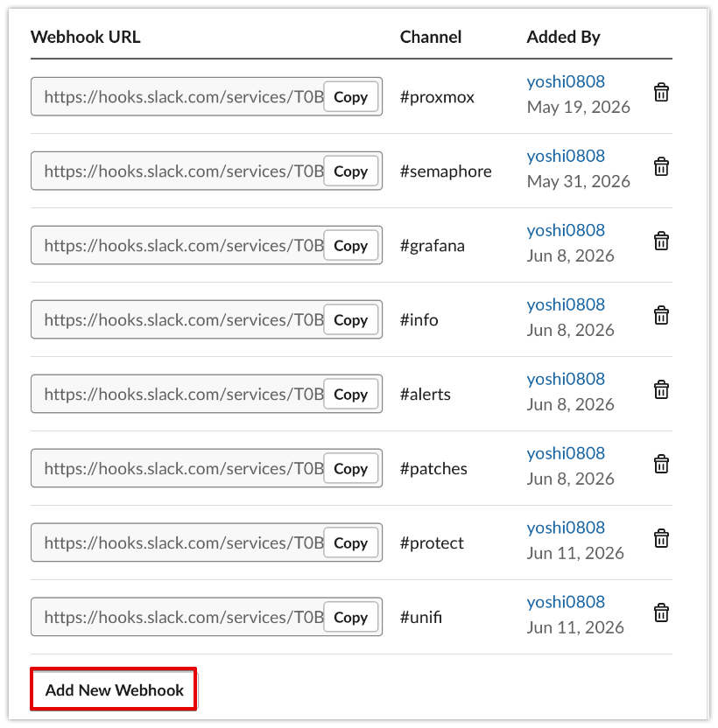Click Add New Webhook button
Image resolution: width=718 pixels, height=728 pixels.
114,689
